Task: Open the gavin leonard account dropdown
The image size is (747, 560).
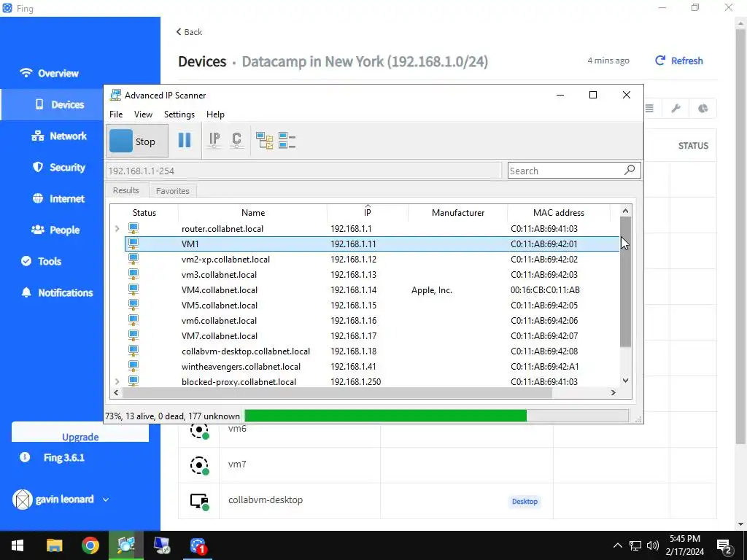Action: 61,499
